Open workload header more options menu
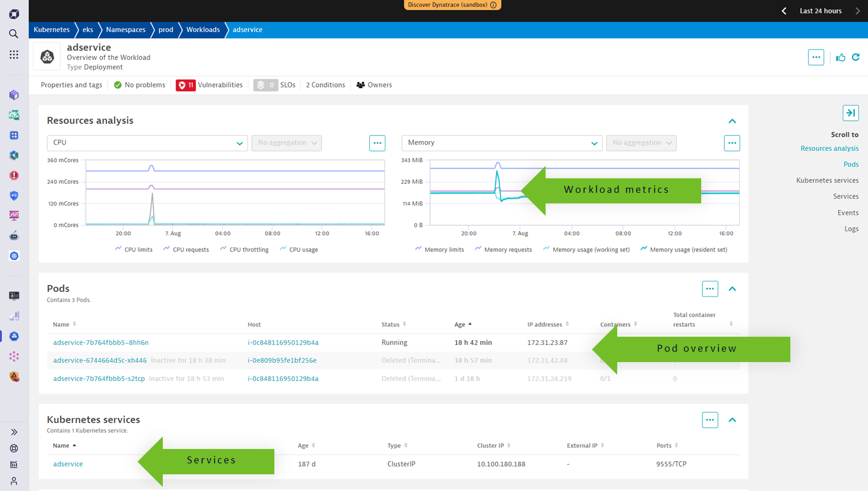This screenshot has width=868, height=491. pyautogui.click(x=816, y=57)
